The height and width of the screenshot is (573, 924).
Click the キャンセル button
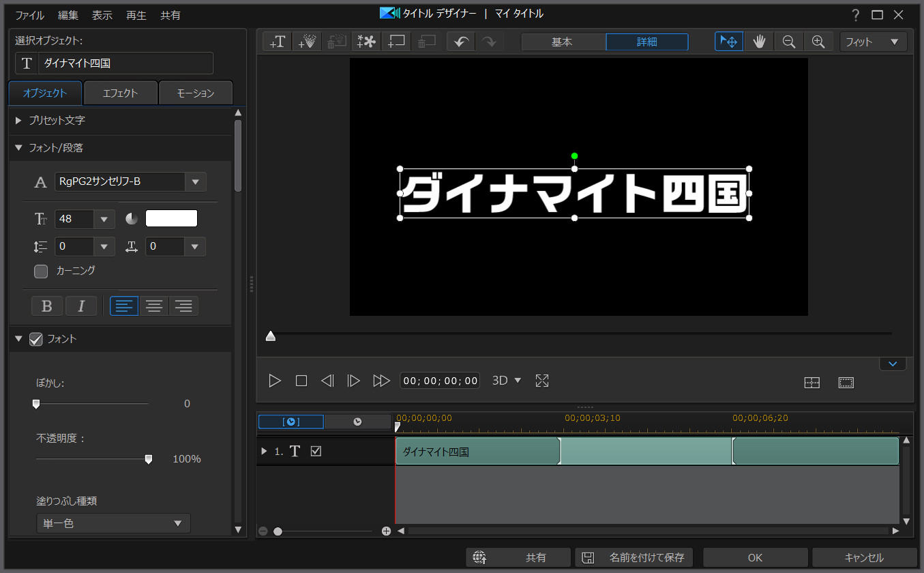(864, 557)
